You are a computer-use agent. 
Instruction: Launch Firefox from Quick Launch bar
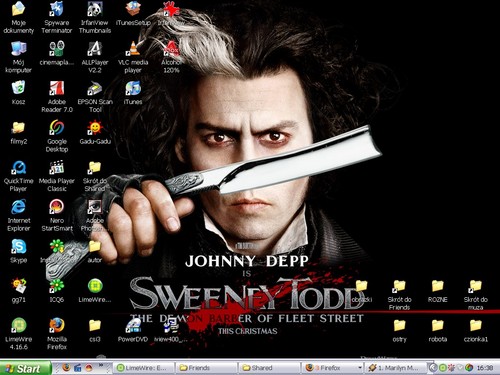click(x=66, y=368)
